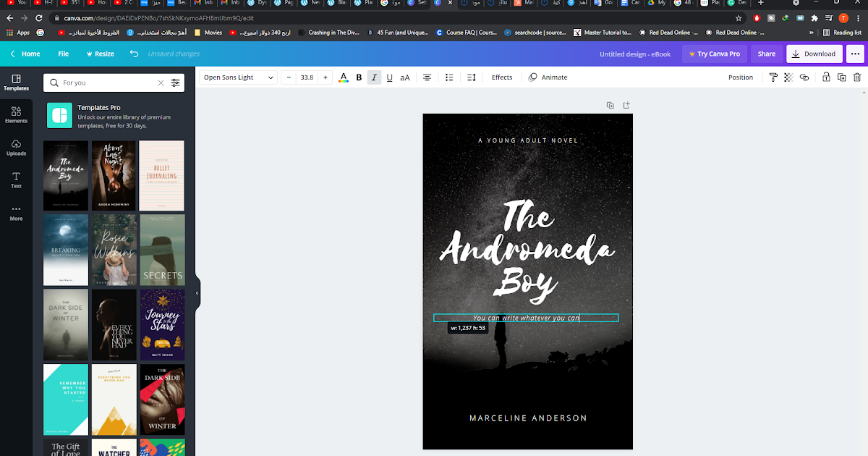Open the More panel in sidebar
This screenshot has height=456, width=868.
(16, 213)
